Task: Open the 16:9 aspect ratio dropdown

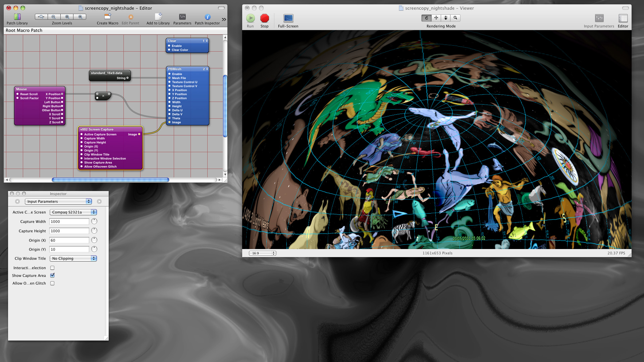Action: coord(262,253)
